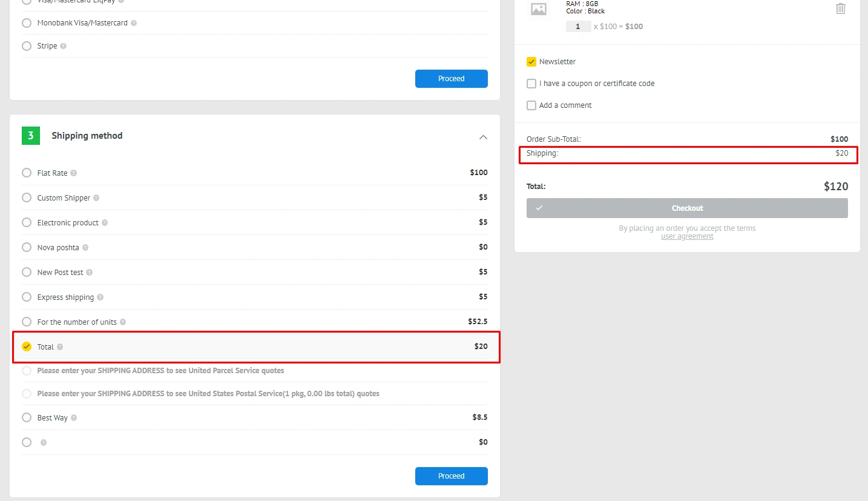Open the user agreement link
This screenshot has height=501, width=868.
[687, 236]
